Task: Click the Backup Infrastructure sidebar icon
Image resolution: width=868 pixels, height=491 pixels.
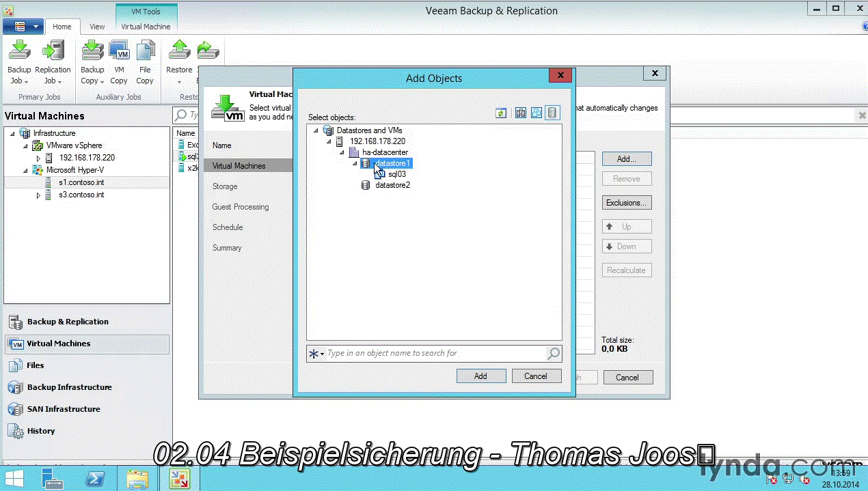Action: 15,387
